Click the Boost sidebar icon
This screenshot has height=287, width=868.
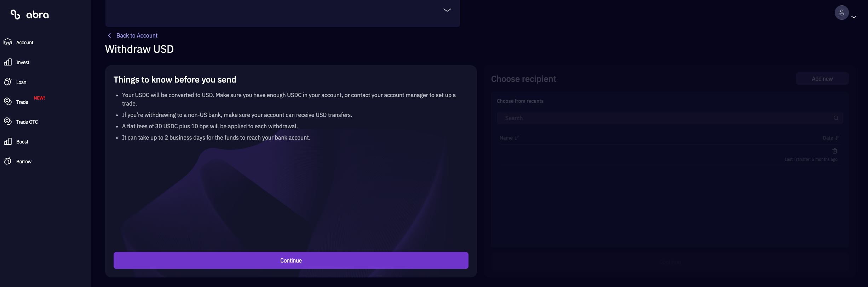[x=8, y=141]
